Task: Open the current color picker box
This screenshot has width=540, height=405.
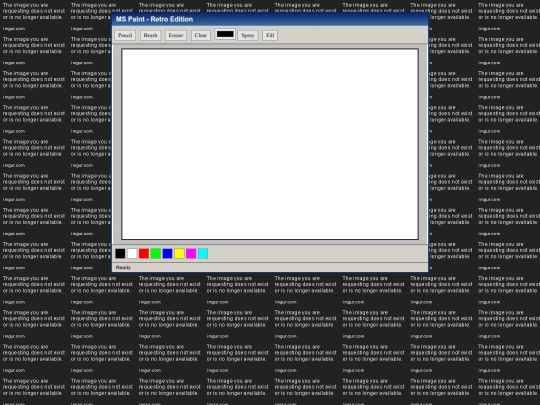Action: [x=225, y=34]
